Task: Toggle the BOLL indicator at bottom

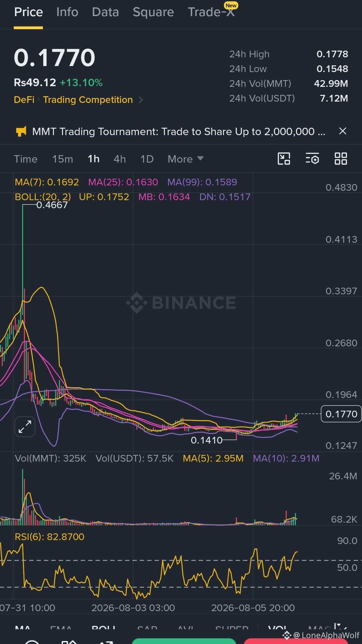Action: point(104,628)
